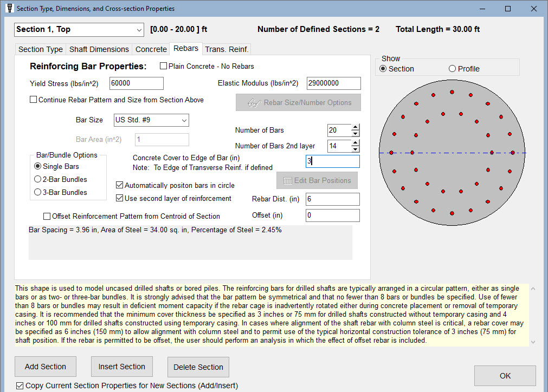
Task: Increase Number of Bars 2nd layer
Action: [x=355, y=143]
